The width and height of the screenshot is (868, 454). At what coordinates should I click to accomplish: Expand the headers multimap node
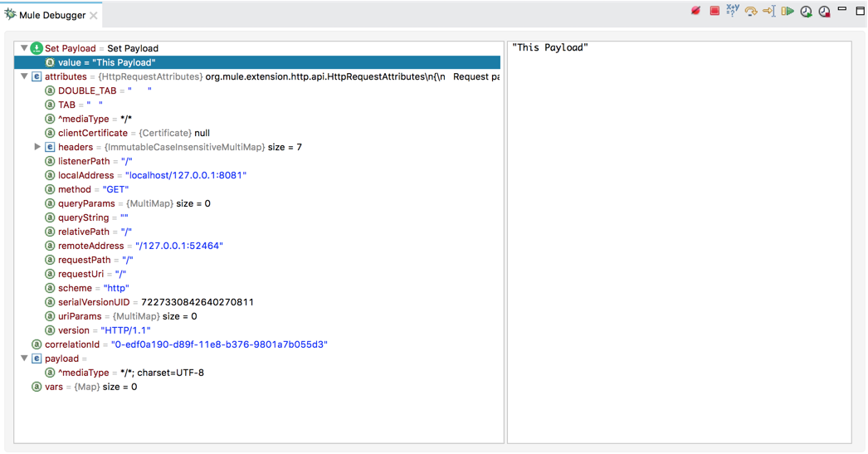coord(37,147)
